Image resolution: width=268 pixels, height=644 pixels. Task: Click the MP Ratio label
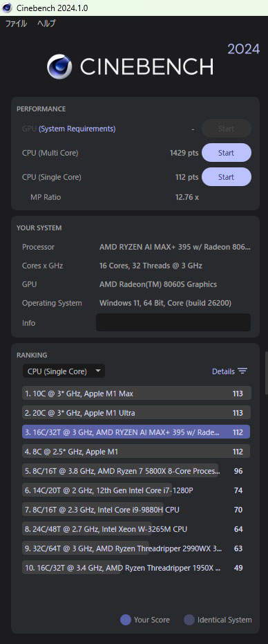46,197
